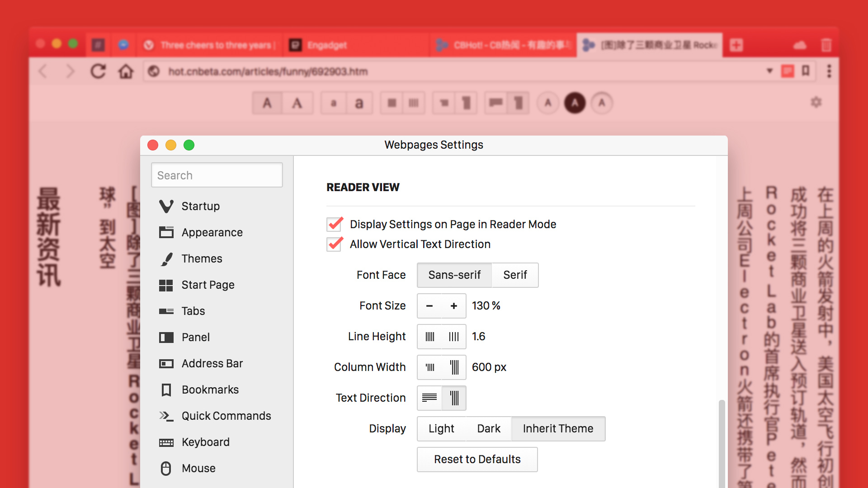Open the Address Bar settings

[213, 363]
